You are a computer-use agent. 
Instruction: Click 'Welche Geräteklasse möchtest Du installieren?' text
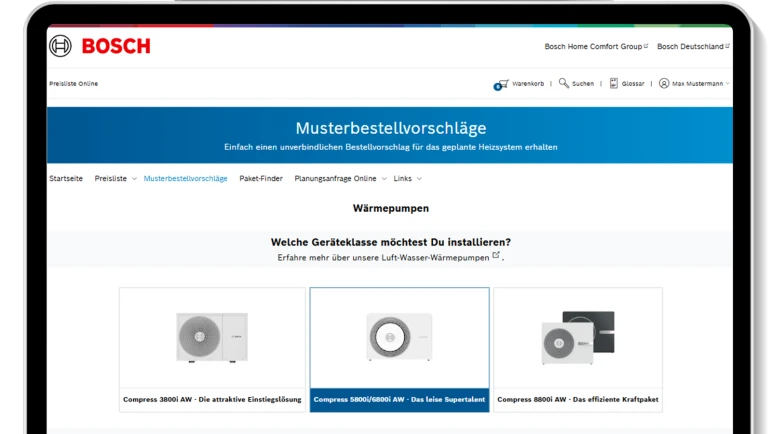391,242
